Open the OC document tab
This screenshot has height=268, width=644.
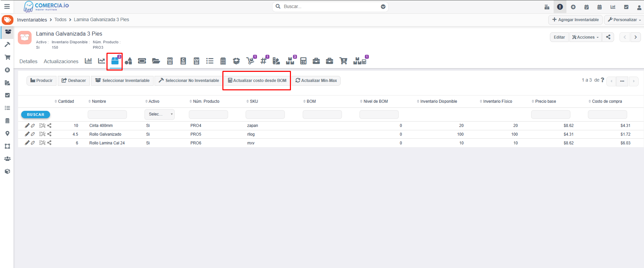pyautogui.click(x=170, y=61)
